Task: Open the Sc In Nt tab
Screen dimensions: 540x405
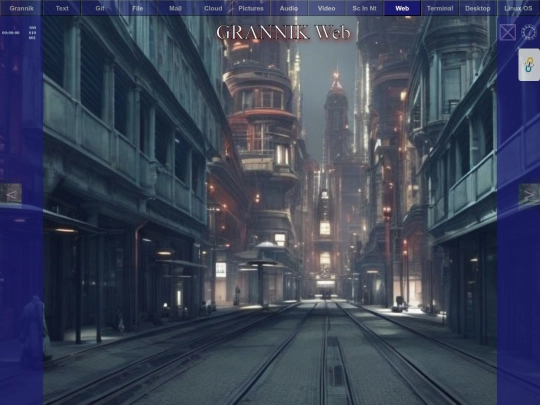Action: 364,8
